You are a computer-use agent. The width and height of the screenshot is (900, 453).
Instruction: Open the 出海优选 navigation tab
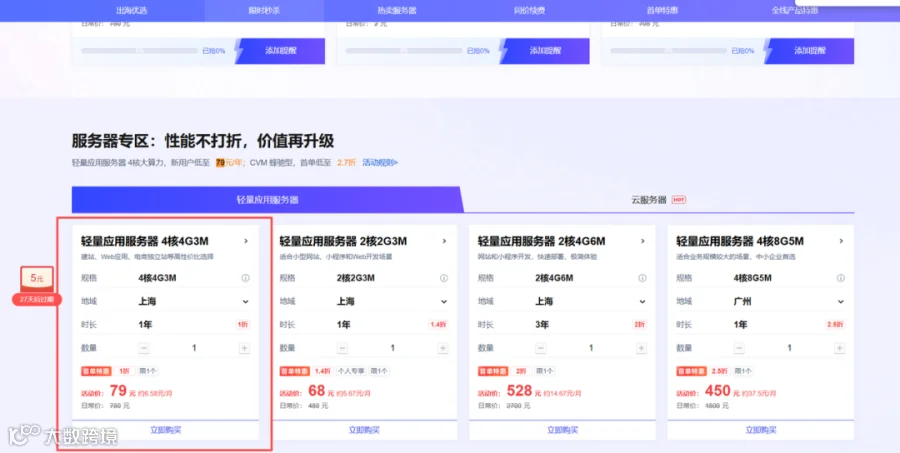tap(131, 10)
